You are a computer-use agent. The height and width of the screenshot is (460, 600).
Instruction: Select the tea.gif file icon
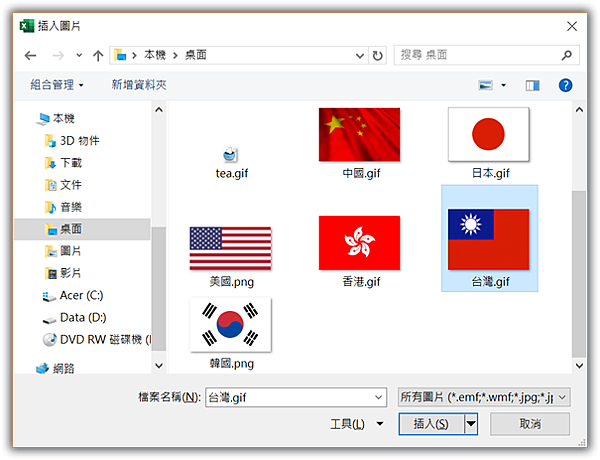coord(230,155)
